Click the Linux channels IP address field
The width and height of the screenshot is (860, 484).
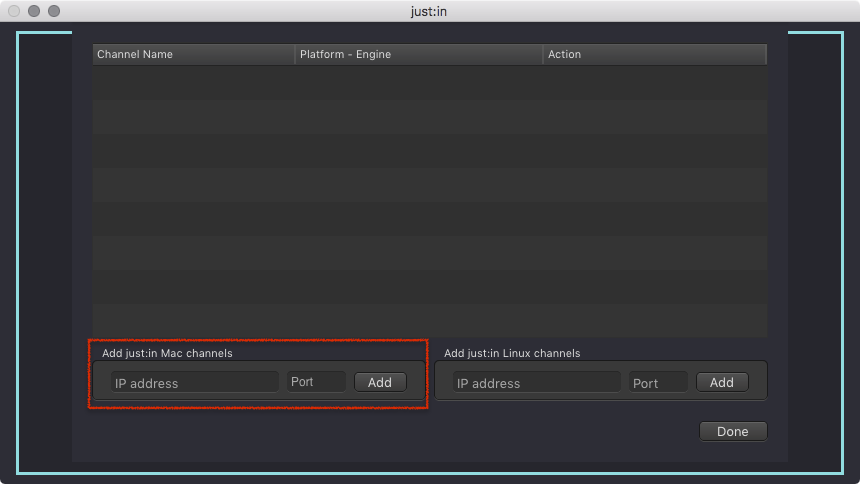[x=536, y=382]
